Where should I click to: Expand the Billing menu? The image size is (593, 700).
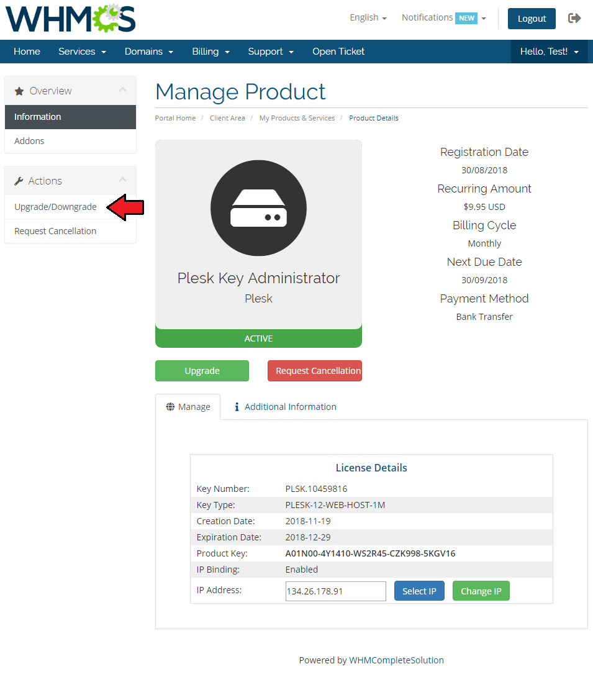(210, 52)
